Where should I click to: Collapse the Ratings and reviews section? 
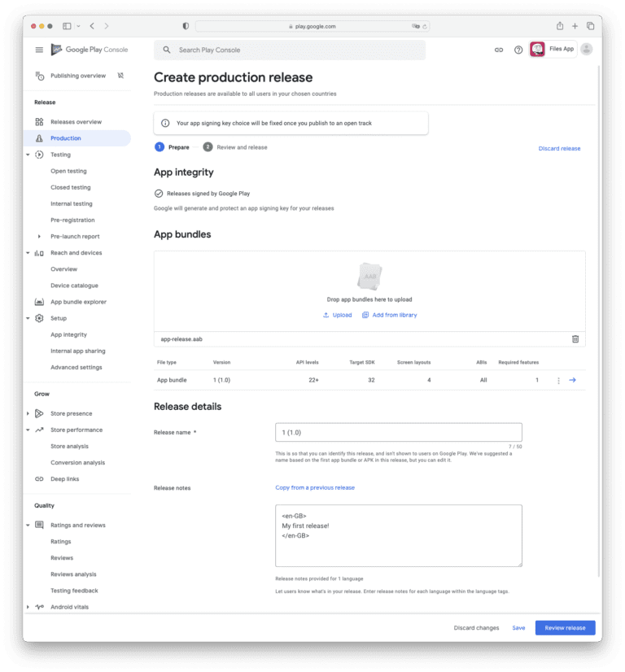[x=28, y=525]
